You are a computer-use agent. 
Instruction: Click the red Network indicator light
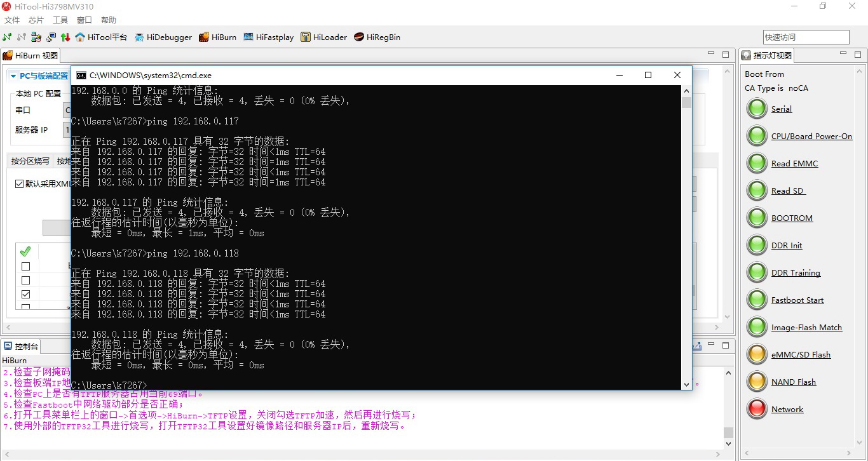pyautogui.click(x=757, y=410)
